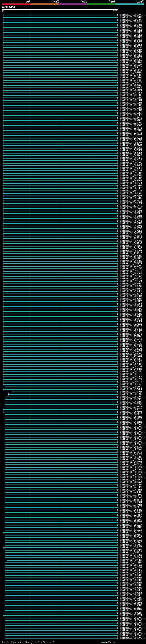Viewport: 146px width, 644px height.
Task: Click the Large gaps legend text
Action: (x=28, y=642)
